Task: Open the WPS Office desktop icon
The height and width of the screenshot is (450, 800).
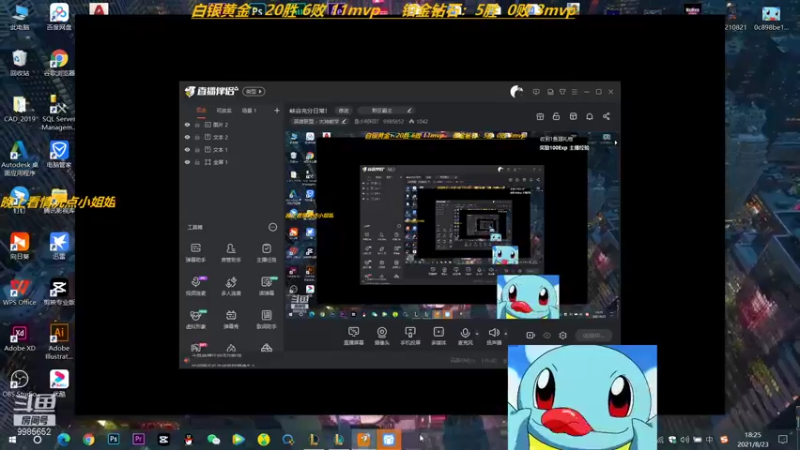Action: [19, 292]
